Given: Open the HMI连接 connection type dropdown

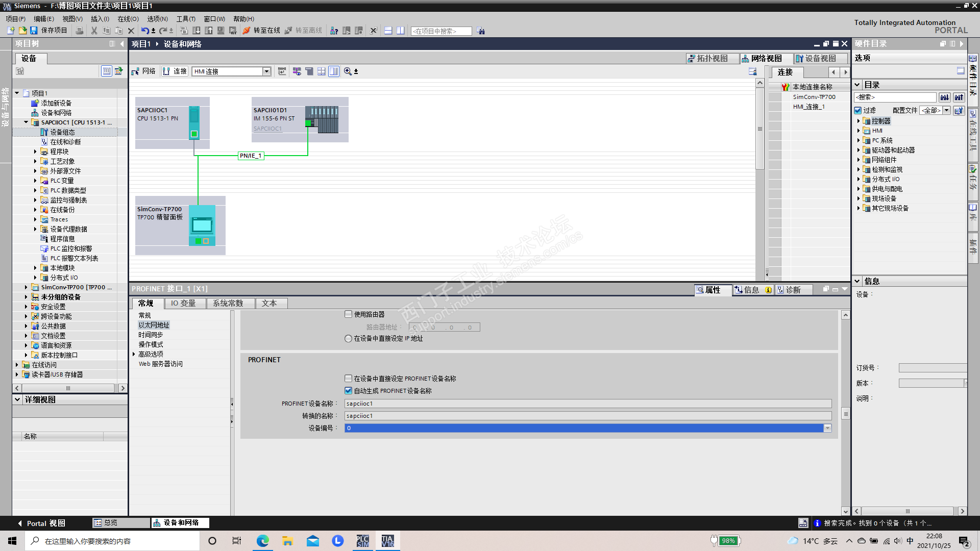Looking at the screenshot, I should [x=266, y=71].
